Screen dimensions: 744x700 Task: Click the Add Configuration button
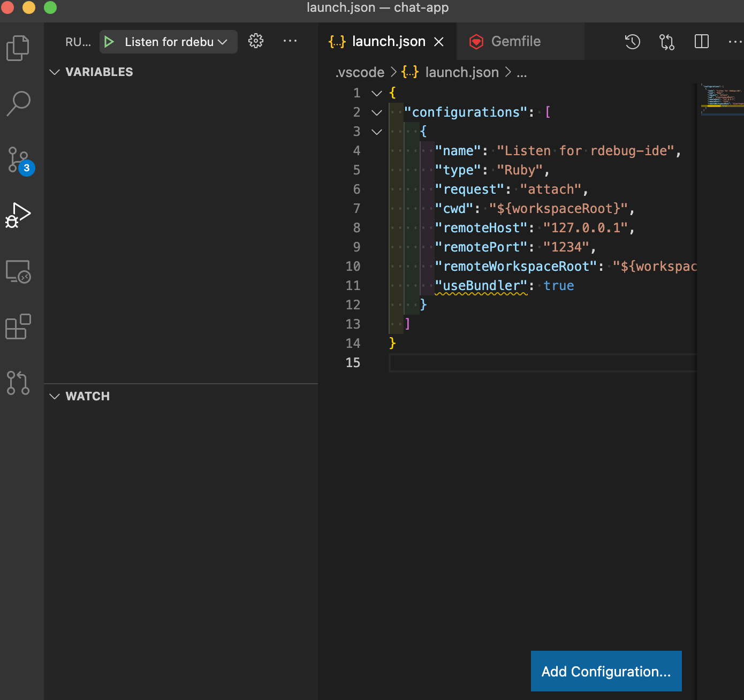pyautogui.click(x=605, y=671)
